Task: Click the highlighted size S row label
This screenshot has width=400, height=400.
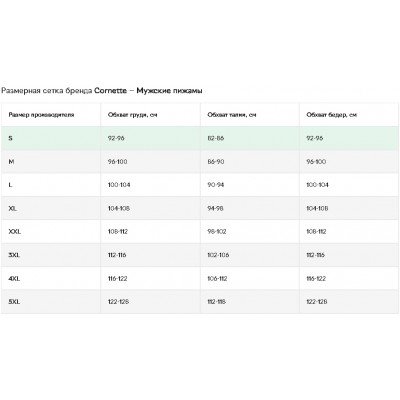Action: pyautogui.click(x=10, y=138)
